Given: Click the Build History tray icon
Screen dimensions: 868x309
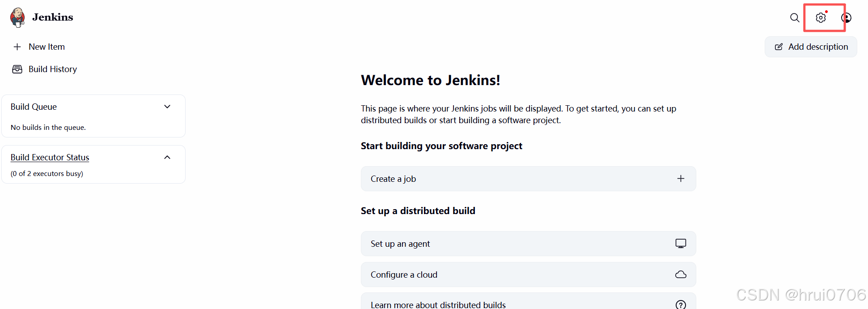Looking at the screenshot, I should pos(17,69).
